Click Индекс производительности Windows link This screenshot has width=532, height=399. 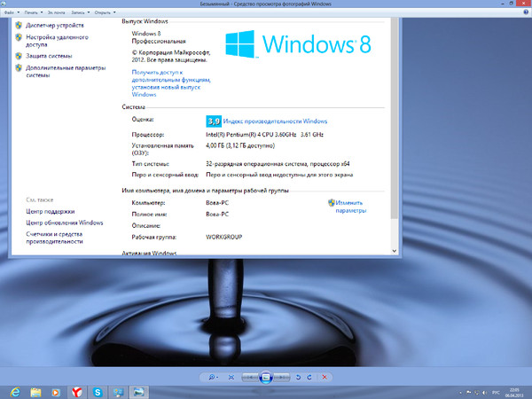coord(276,121)
